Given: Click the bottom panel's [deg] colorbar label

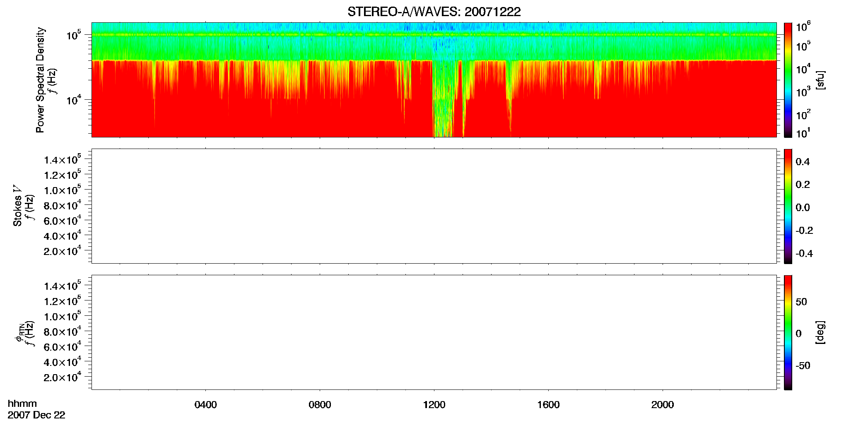Looking at the screenshot, I should [x=820, y=332].
